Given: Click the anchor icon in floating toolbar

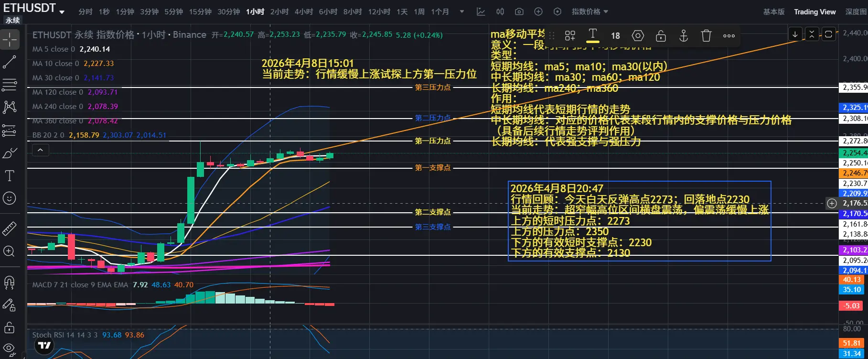Looking at the screenshot, I should point(684,35).
